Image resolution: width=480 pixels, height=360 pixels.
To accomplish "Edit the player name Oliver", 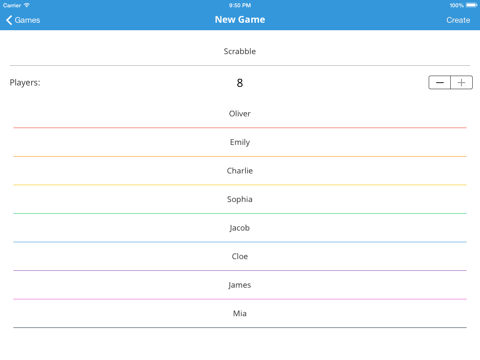I will (x=240, y=114).
